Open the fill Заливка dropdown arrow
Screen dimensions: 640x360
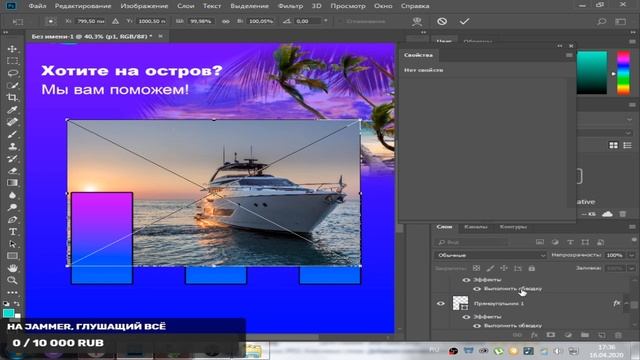click(632, 268)
